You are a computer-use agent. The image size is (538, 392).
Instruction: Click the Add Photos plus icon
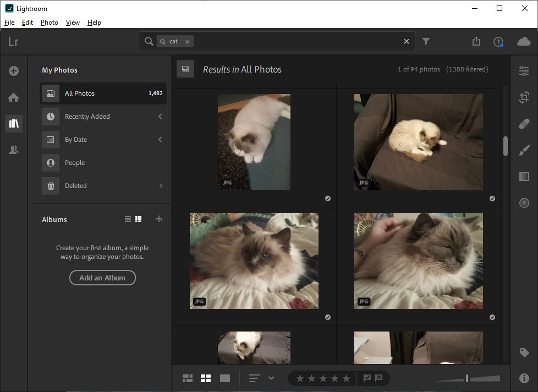pos(14,71)
